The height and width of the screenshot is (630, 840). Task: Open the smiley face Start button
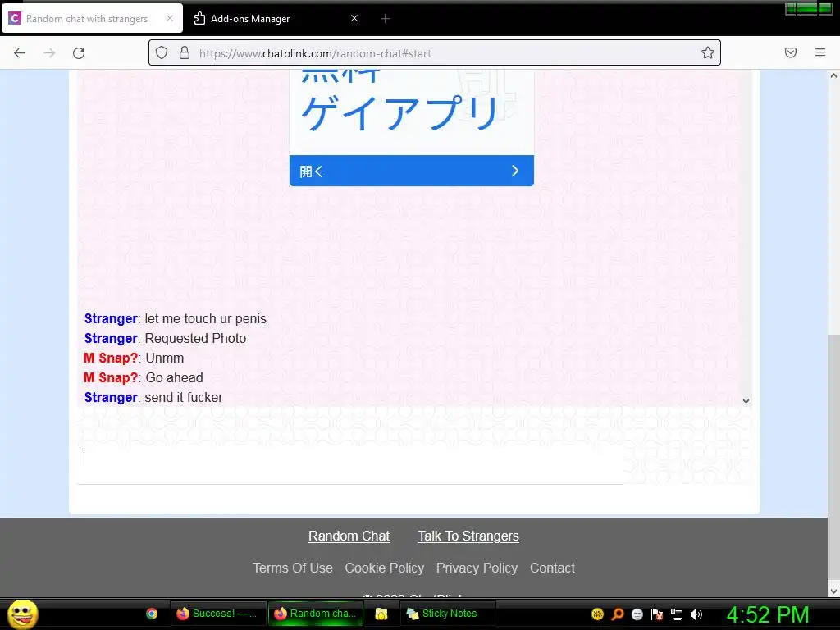(x=22, y=614)
